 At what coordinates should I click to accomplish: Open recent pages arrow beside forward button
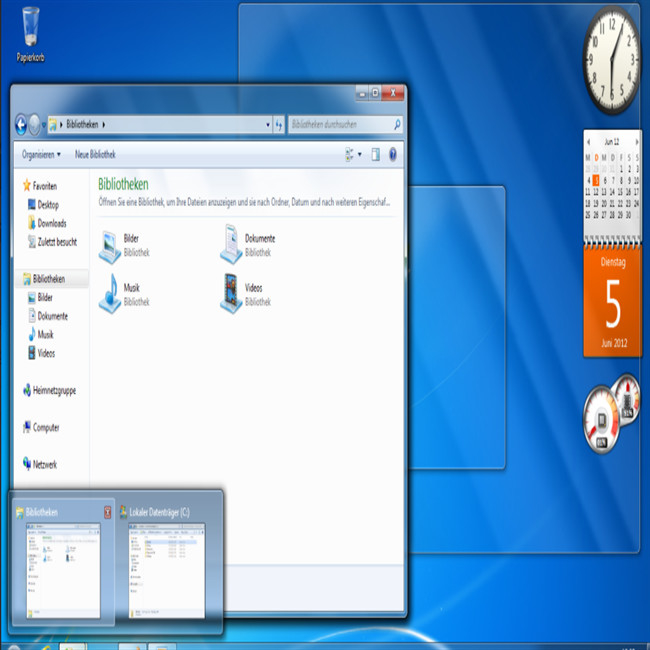click(x=44, y=125)
